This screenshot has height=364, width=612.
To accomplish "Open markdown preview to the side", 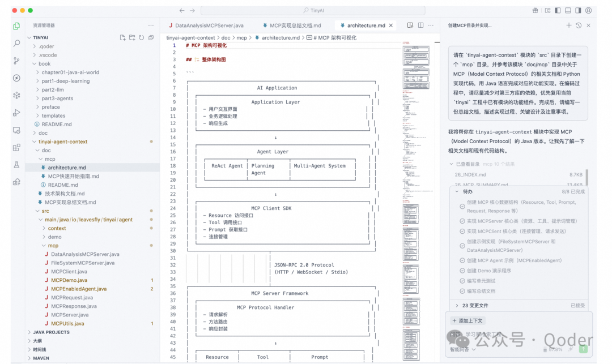I will click(x=410, y=25).
